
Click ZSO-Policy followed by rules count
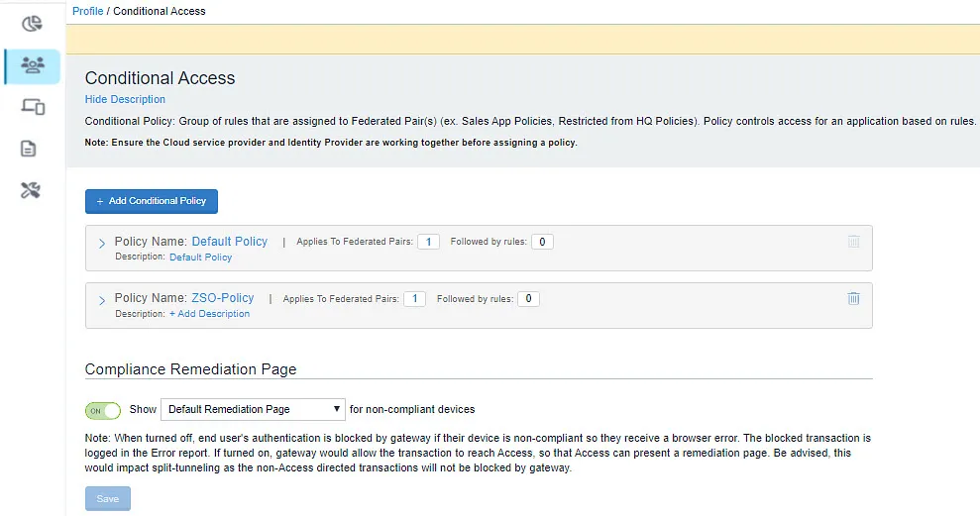click(528, 298)
